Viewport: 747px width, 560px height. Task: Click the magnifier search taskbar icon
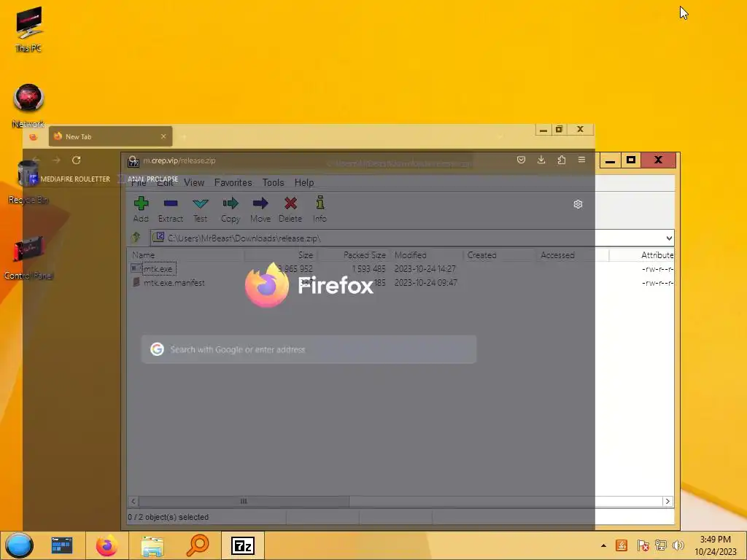pyautogui.click(x=197, y=545)
